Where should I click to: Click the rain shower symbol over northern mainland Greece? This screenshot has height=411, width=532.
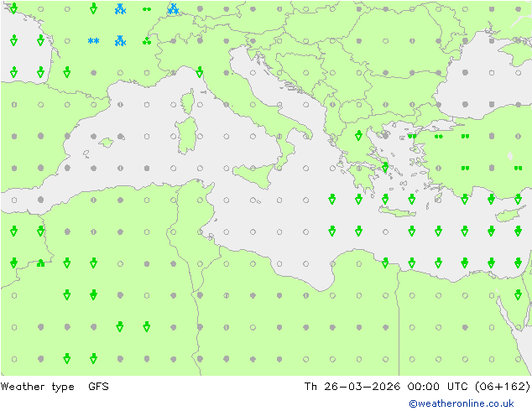tap(358, 135)
